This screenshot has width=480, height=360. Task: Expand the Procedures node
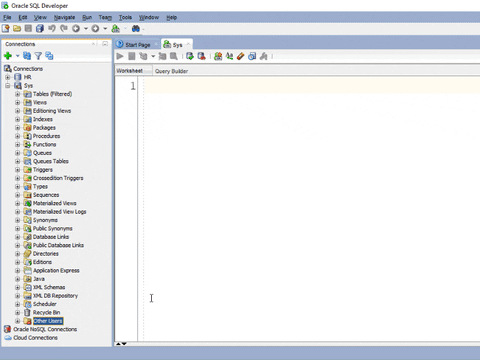tap(18, 136)
